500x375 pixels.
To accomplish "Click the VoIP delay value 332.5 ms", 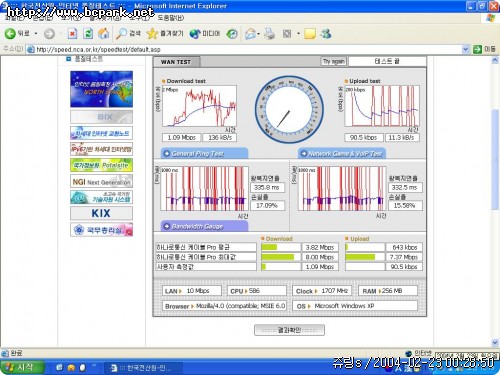I will pos(405,187).
